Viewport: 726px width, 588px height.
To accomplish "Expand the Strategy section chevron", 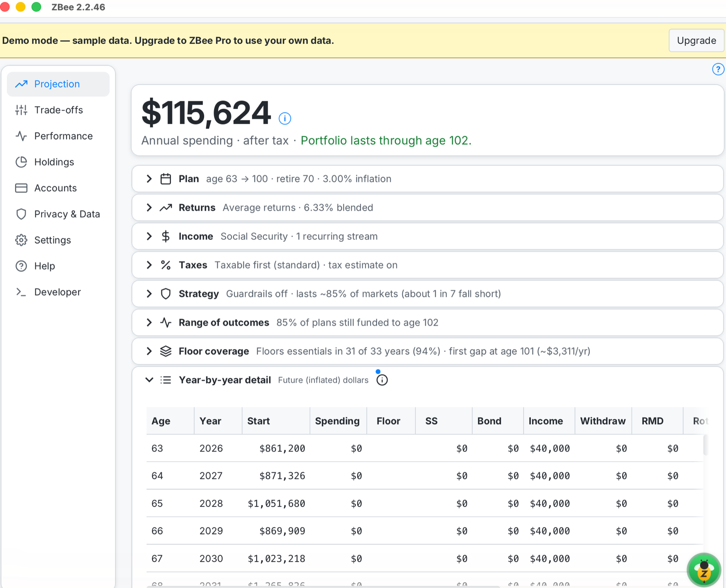I will tap(149, 294).
